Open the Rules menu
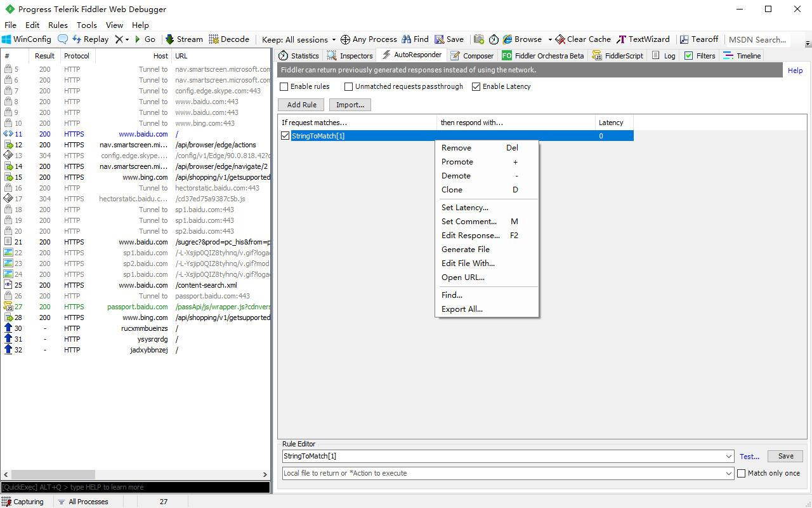 pyautogui.click(x=58, y=25)
